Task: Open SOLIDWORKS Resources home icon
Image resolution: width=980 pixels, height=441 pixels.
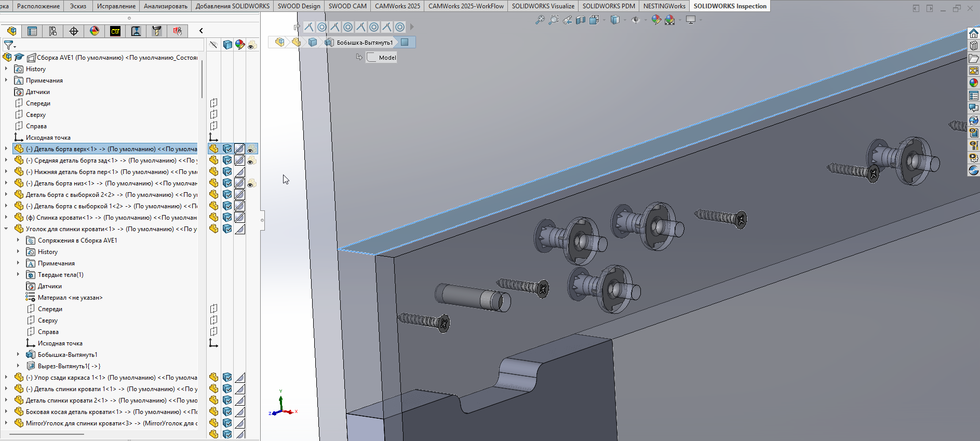Action: [x=973, y=33]
